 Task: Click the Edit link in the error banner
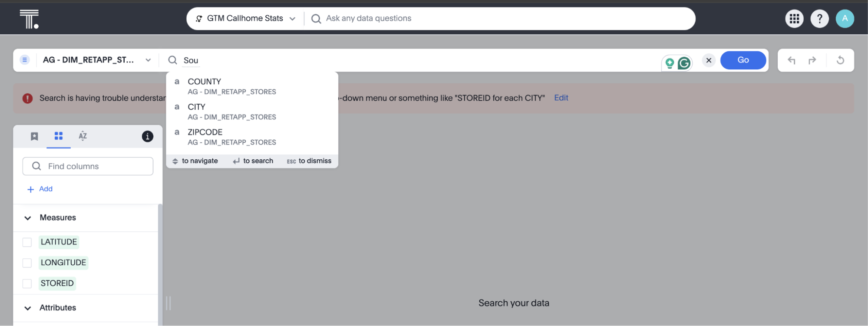coord(561,98)
